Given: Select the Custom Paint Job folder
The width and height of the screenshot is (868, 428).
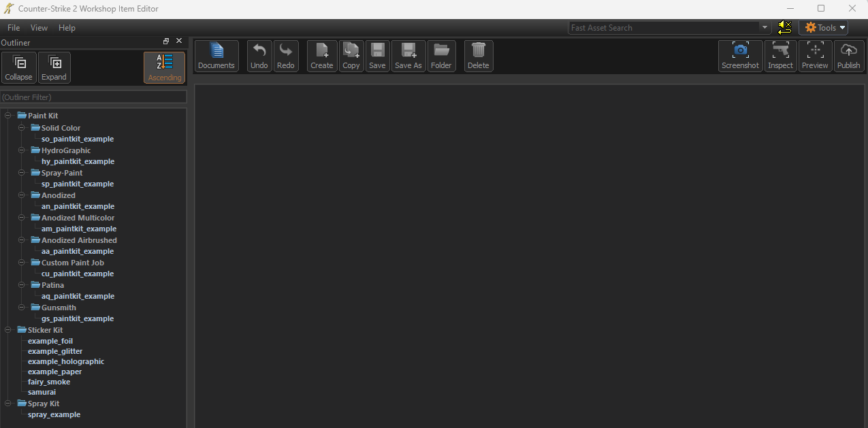Looking at the screenshot, I should click(x=72, y=263).
